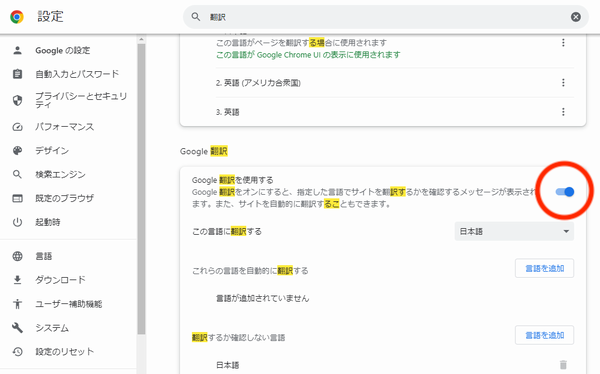The image size is (600, 374).
Task: Click the 3. 英語 language row
Action: pos(395,112)
